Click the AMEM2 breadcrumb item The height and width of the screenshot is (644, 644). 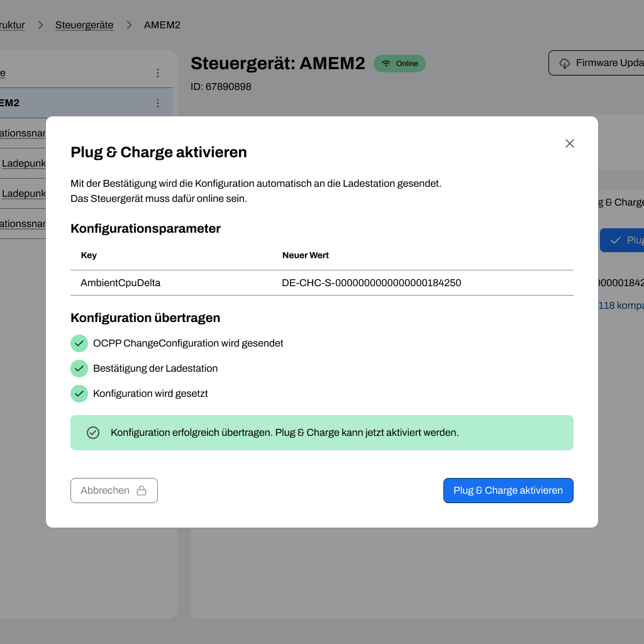tap(162, 25)
